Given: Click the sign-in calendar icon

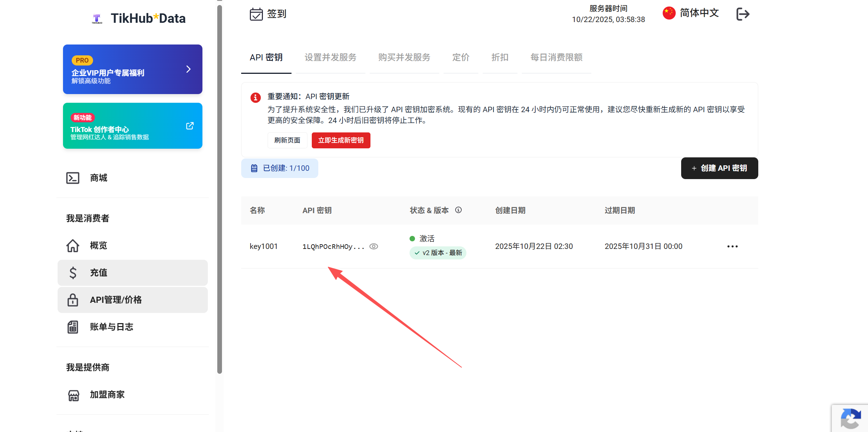Looking at the screenshot, I should (x=256, y=14).
